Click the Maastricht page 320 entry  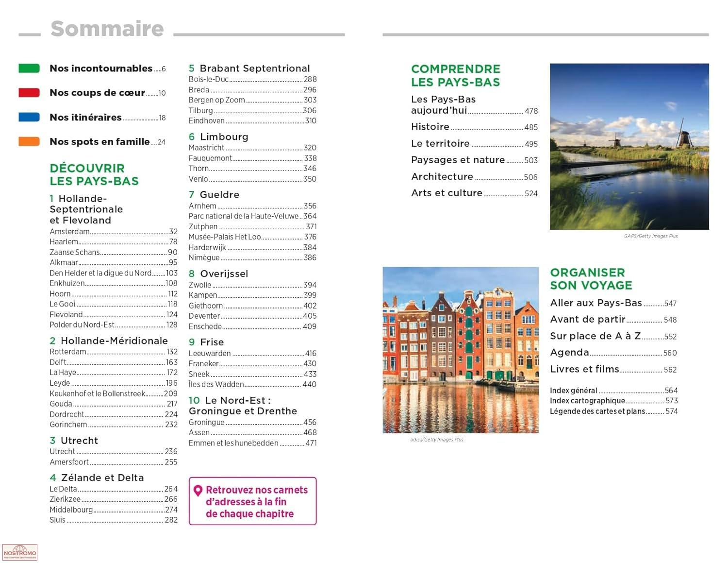(253, 148)
